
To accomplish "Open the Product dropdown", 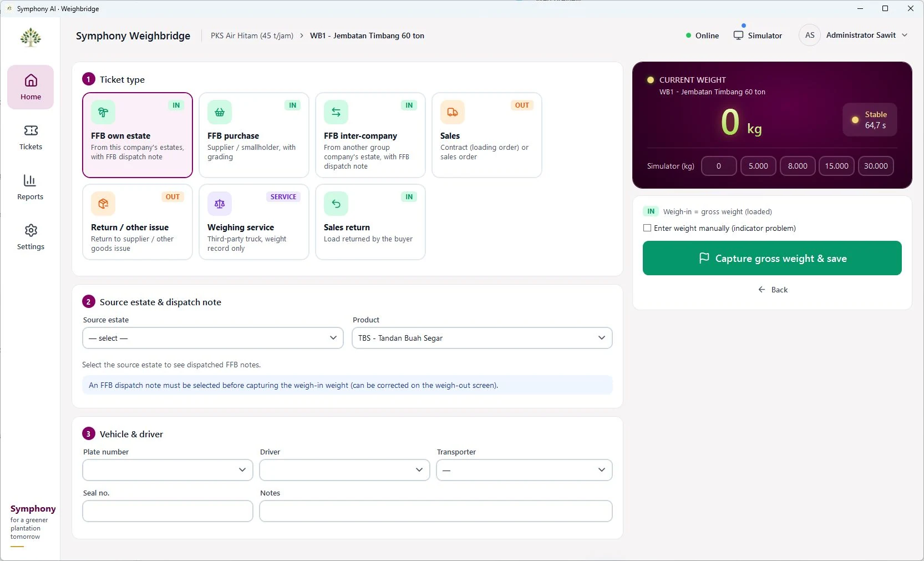I will (482, 338).
